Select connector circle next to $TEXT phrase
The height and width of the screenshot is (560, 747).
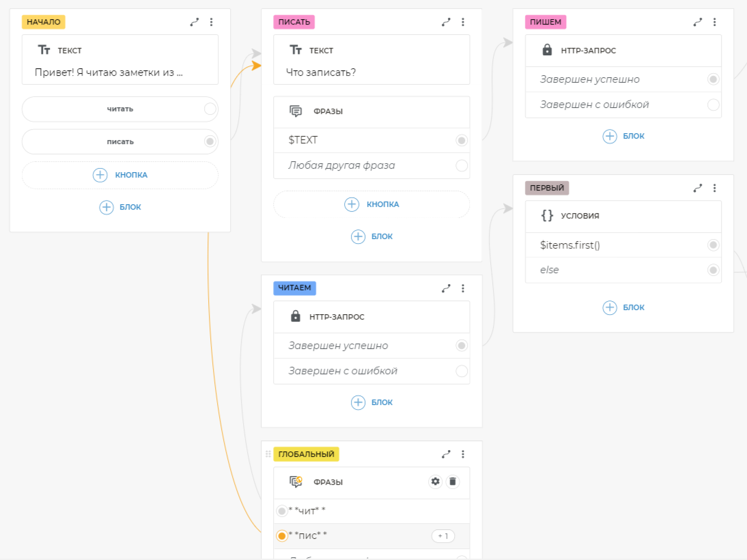coord(462,140)
